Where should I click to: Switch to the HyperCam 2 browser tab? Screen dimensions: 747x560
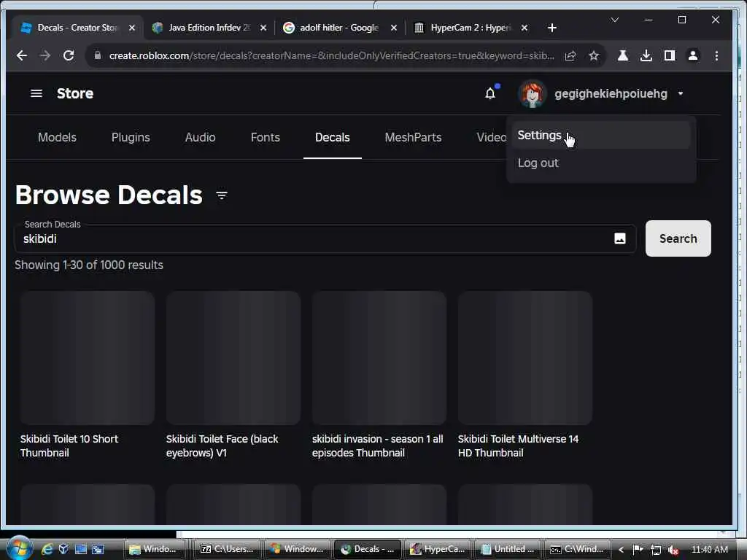point(471,28)
